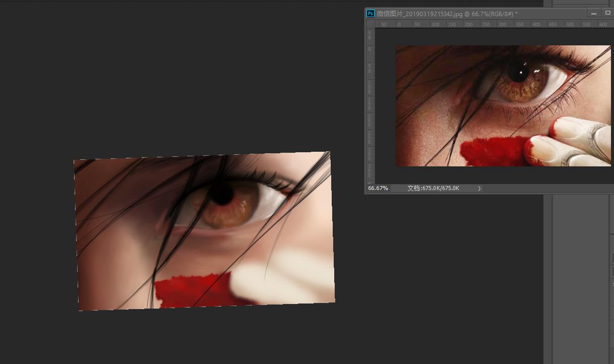Screen dimensions: 614x364
Task: Click the rotated painted eye artwork
Action: (204, 231)
